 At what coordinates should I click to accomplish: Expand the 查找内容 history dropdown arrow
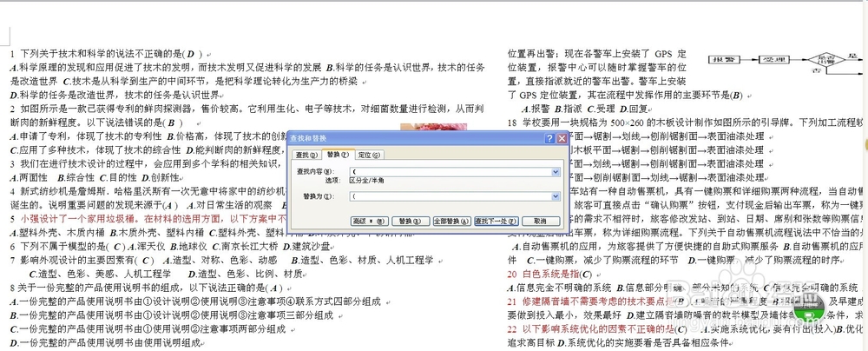click(x=556, y=172)
